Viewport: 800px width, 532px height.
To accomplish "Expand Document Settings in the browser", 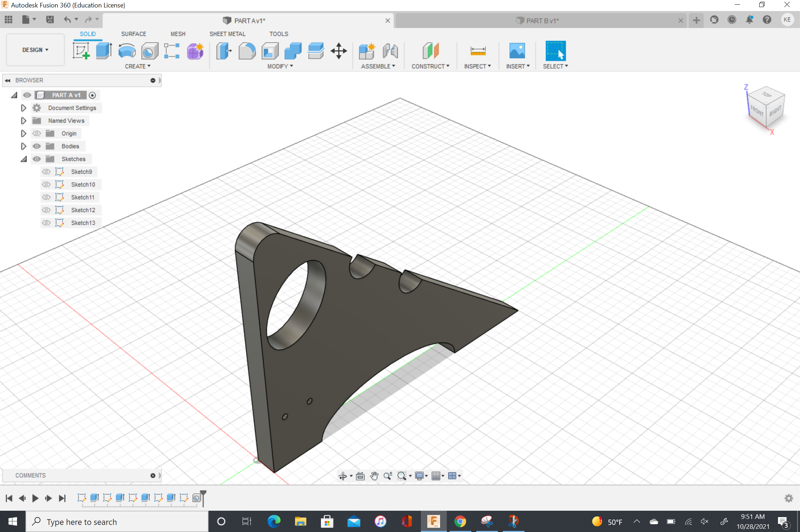I will pyautogui.click(x=23, y=107).
